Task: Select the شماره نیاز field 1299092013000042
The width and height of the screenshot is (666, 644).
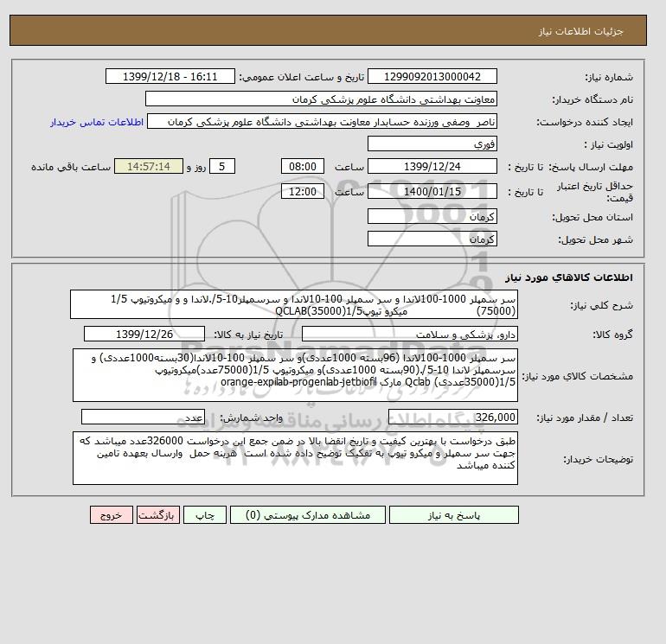Action: [432, 76]
